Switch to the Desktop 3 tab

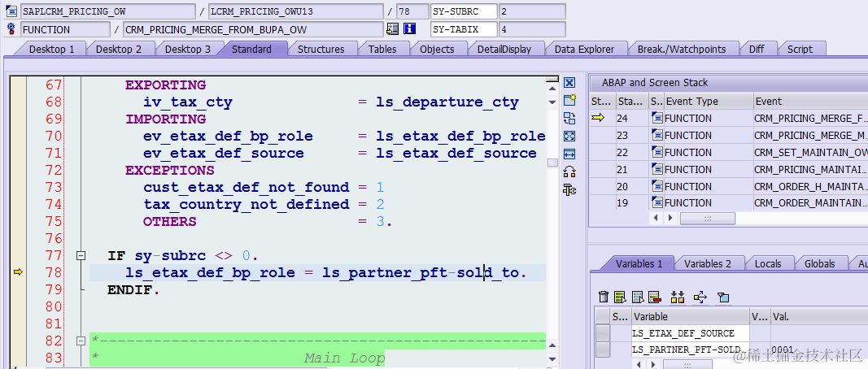(x=188, y=49)
